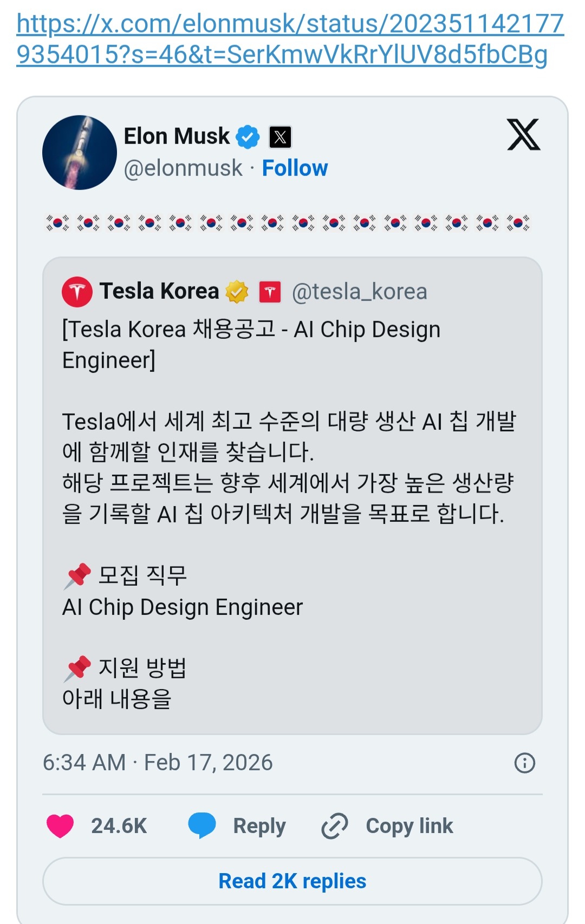
Task: Click the Reply text label
Action: (x=259, y=826)
